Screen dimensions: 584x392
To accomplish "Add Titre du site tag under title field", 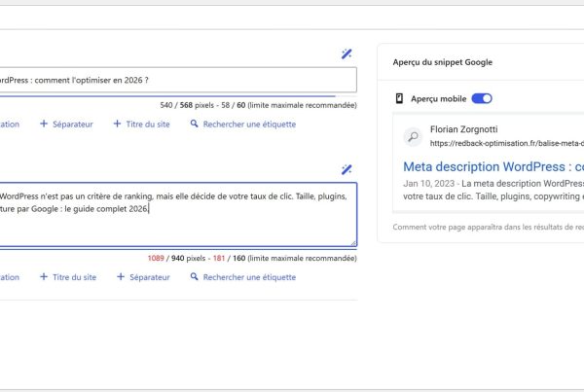I will click(141, 124).
